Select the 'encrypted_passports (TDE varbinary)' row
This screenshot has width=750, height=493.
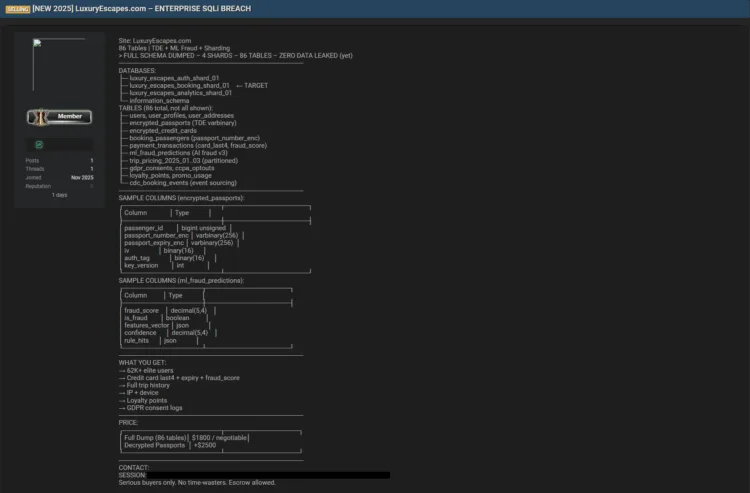pyautogui.click(x=183, y=123)
